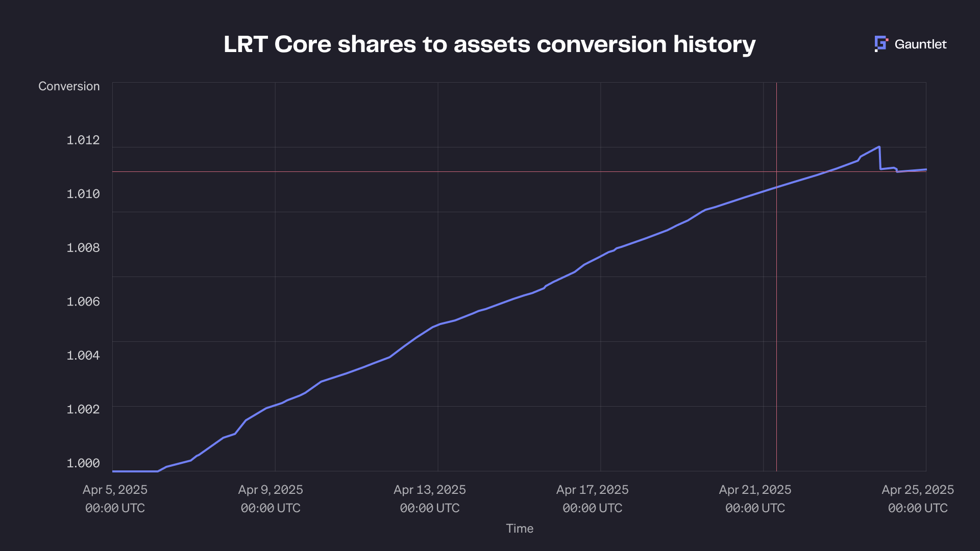Click the 1.004 y-axis tick label
The image size is (980, 551).
tap(83, 355)
